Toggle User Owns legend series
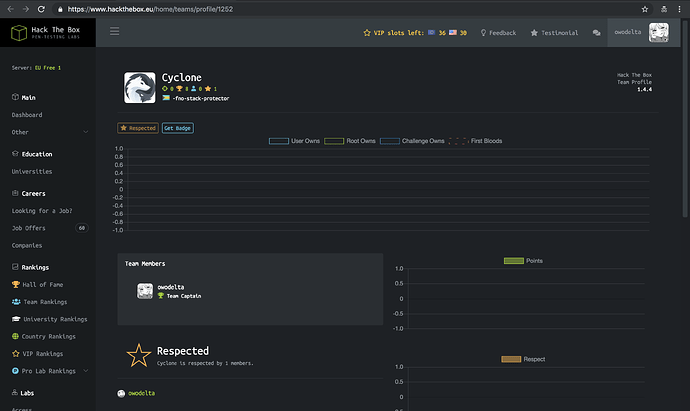Image resolution: width=690 pixels, height=411 pixels. coord(294,141)
